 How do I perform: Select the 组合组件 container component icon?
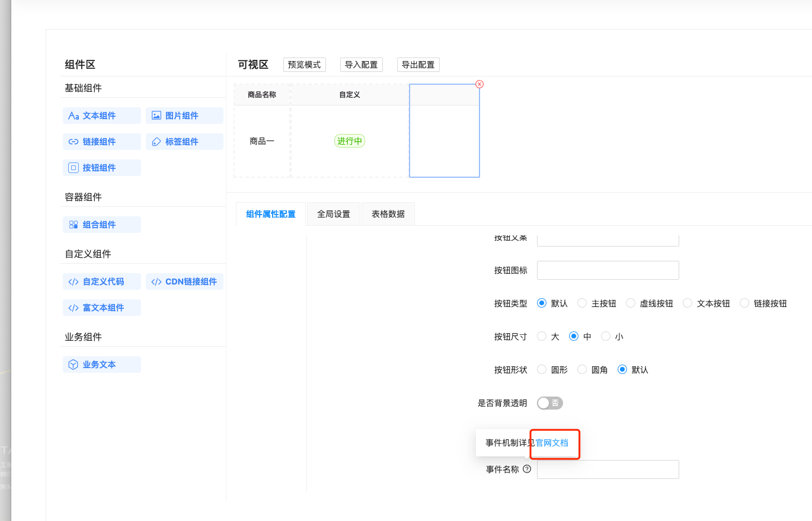pyautogui.click(x=73, y=225)
